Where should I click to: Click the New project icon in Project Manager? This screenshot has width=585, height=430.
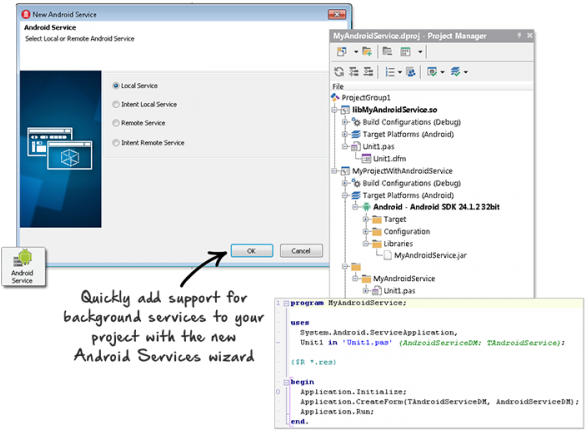[x=342, y=51]
